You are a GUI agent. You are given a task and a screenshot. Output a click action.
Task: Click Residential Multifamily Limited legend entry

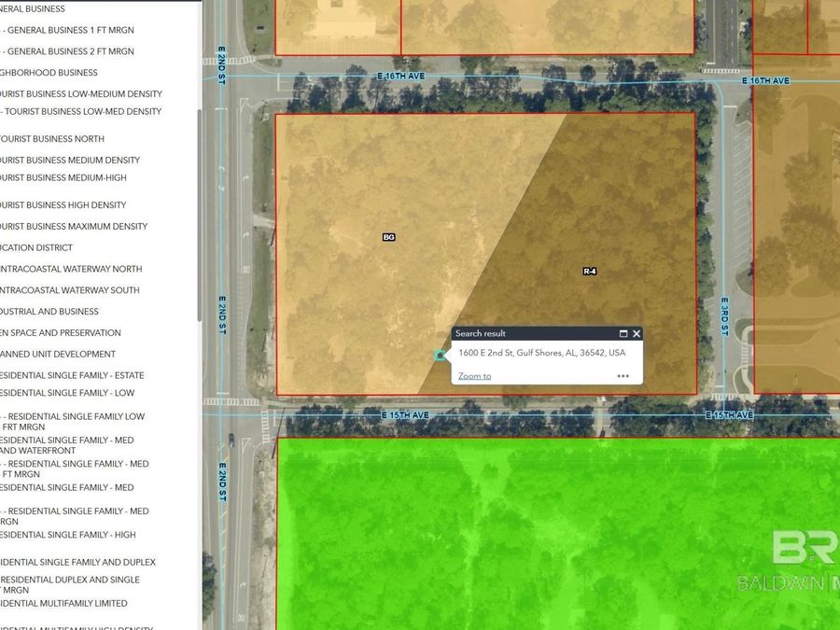pyautogui.click(x=63, y=604)
